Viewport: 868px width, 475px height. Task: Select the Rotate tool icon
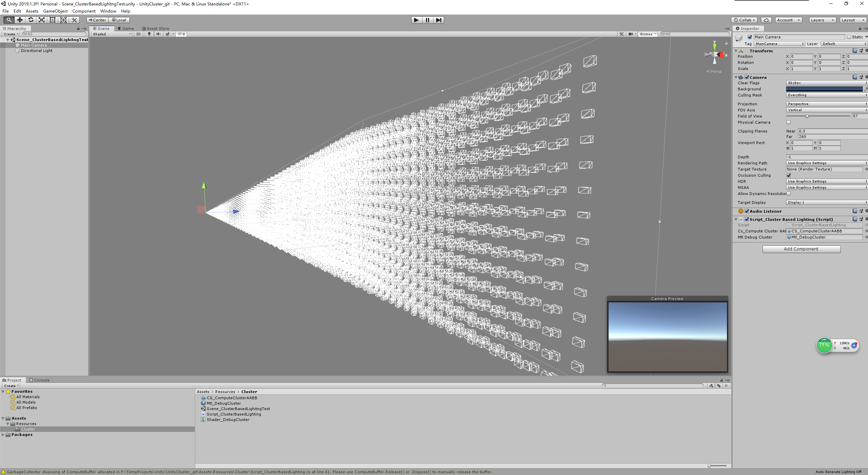[31, 20]
